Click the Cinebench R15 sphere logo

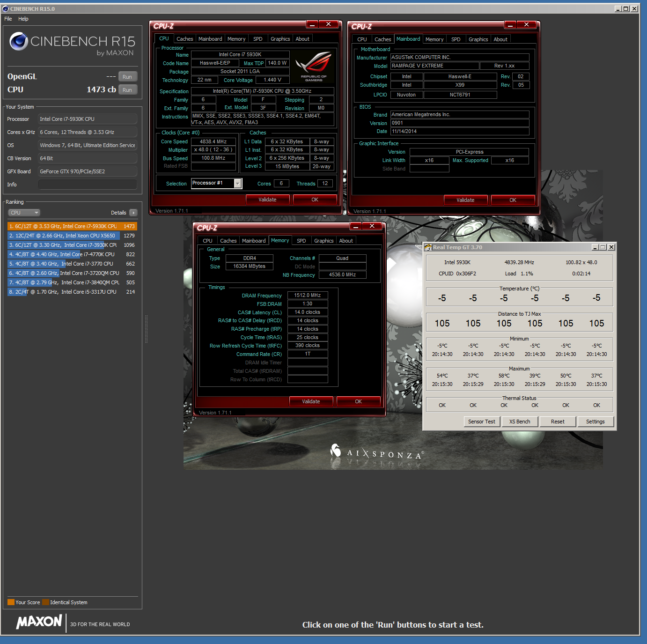click(x=19, y=41)
